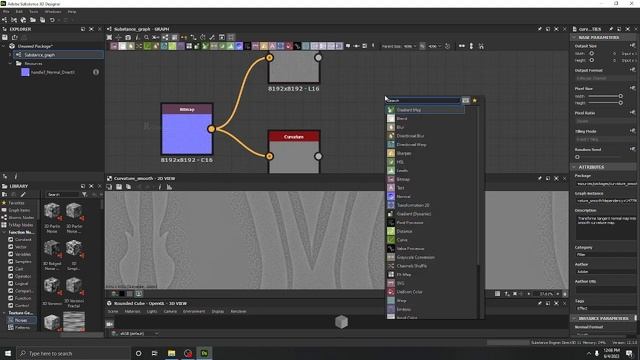Image resolution: width=640 pixels, height=360 pixels.
Task: Select 3D Ridged Noise thumbnail
Action: [x=52, y=249]
